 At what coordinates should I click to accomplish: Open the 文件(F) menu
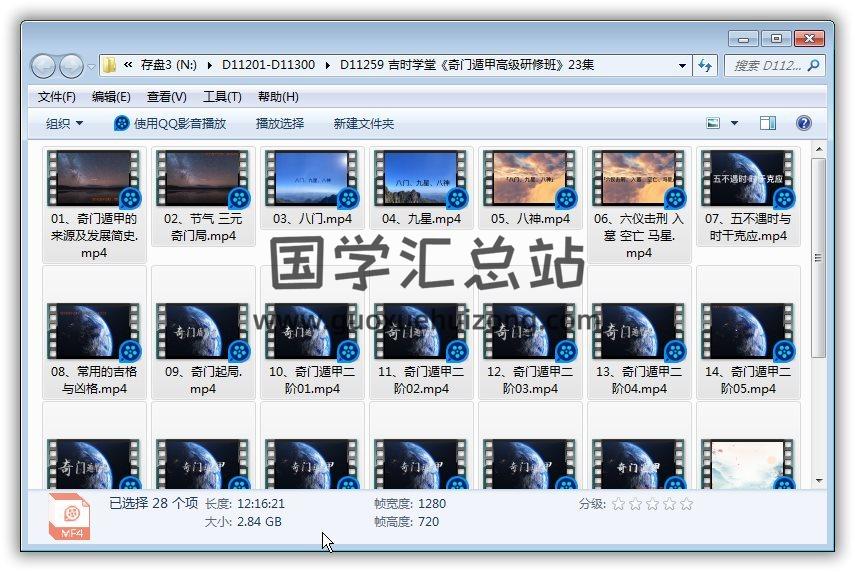click(x=57, y=97)
